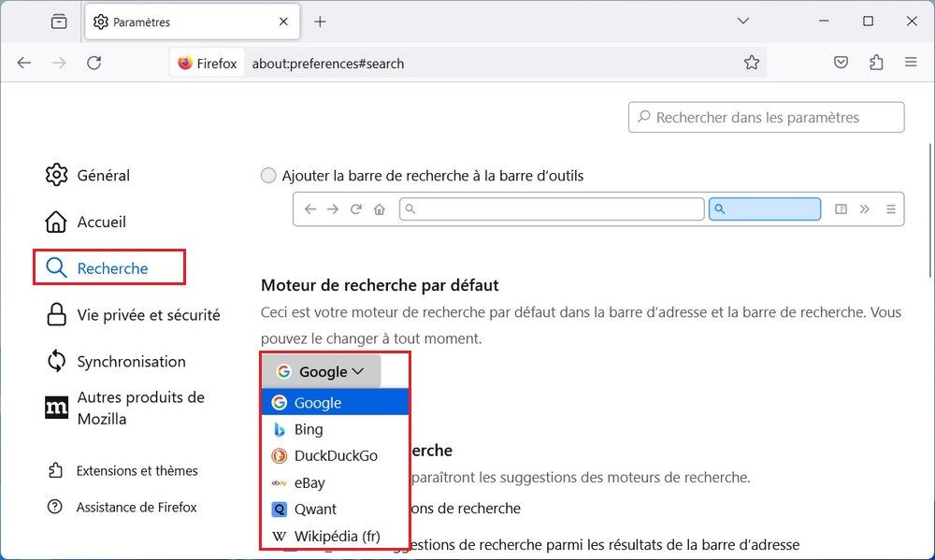Open the Pocket icon in the toolbar
Screen dimensions: 935x560
[841, 63]
